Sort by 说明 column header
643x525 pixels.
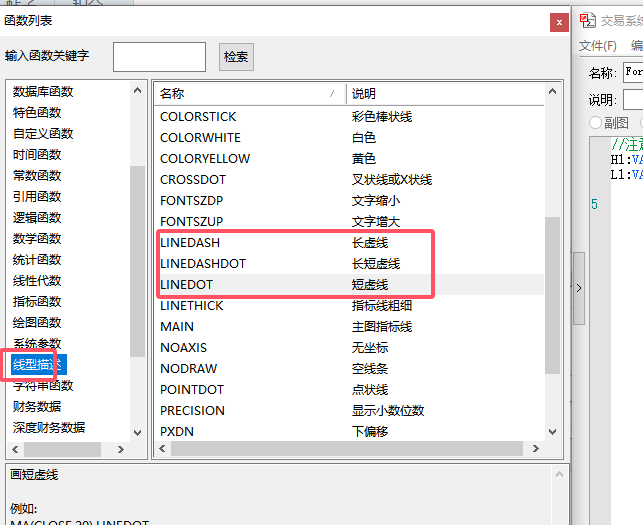[445, 94]
